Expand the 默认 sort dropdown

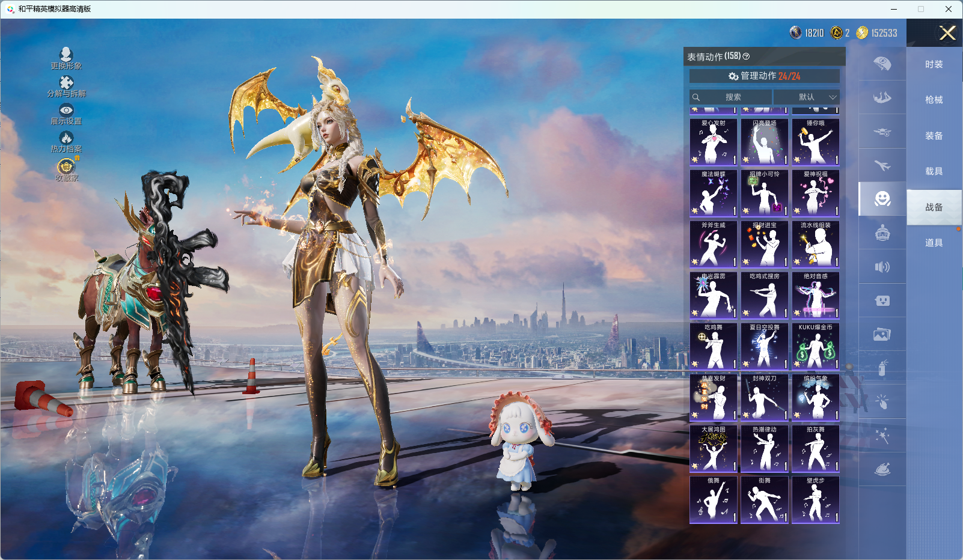[807, 97]
